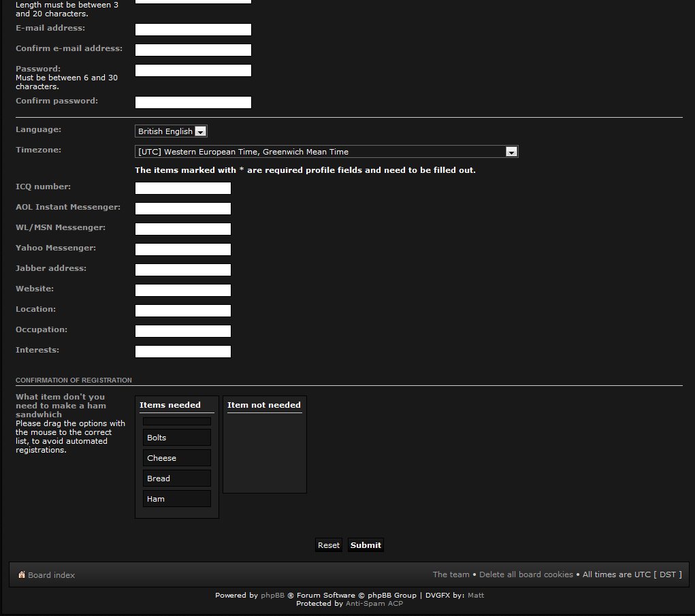Click the Board index home icon

(x=22, y=575)
